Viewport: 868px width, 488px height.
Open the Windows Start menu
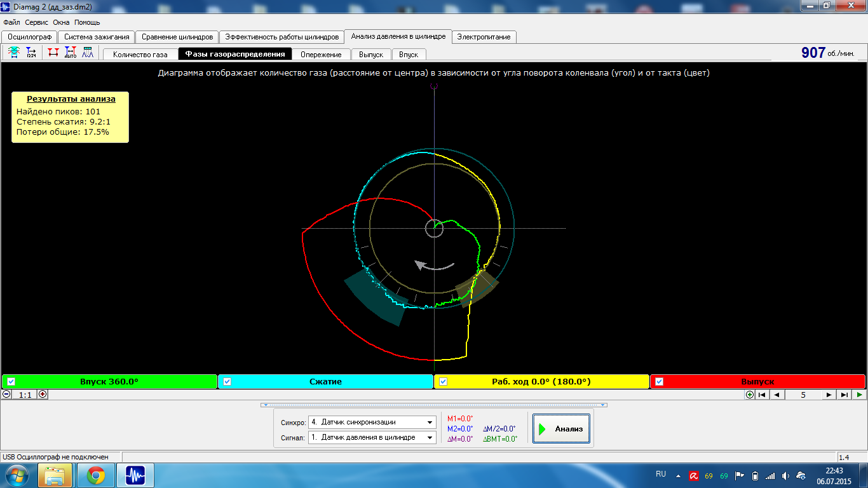click(x=17, y=475)
